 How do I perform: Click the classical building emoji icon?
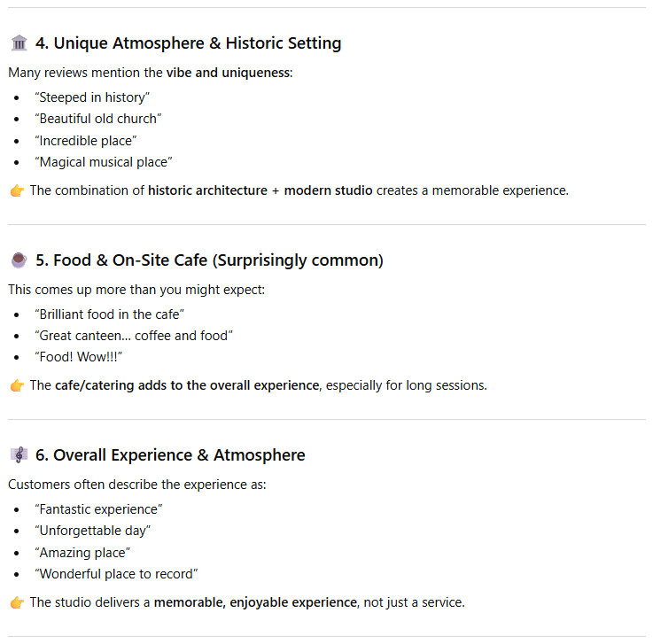[x=19, y=43]
